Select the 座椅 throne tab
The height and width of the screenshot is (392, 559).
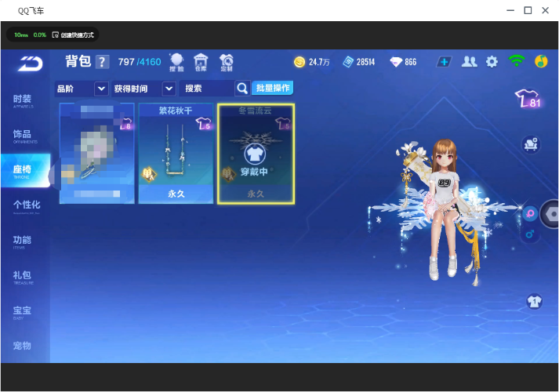[x=25, y=171]
